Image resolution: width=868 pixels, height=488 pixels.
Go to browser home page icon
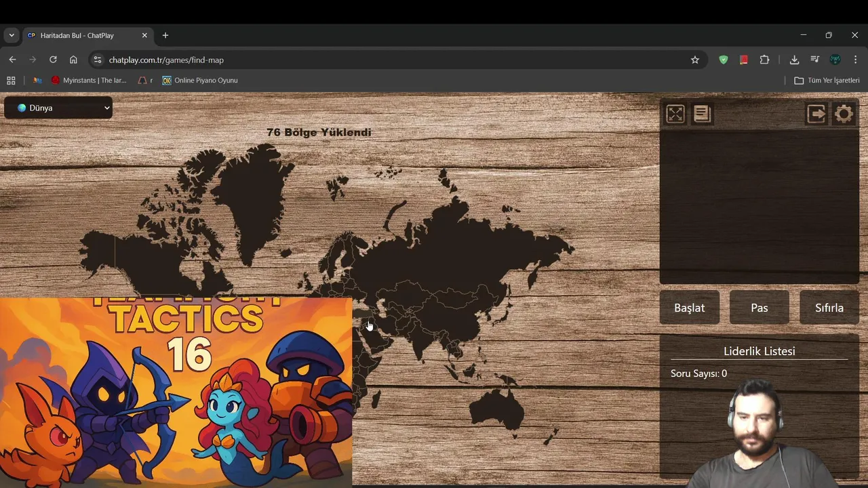73,60
